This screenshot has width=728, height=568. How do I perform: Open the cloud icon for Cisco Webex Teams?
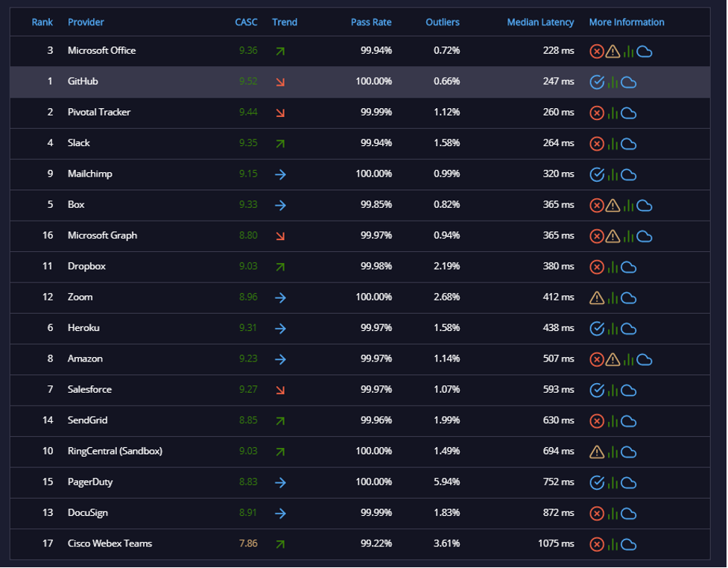tap(628, 544)
